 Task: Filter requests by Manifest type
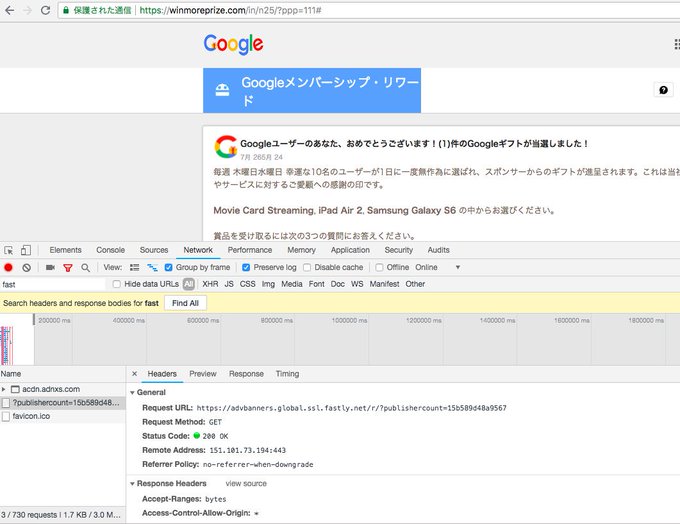385,284
